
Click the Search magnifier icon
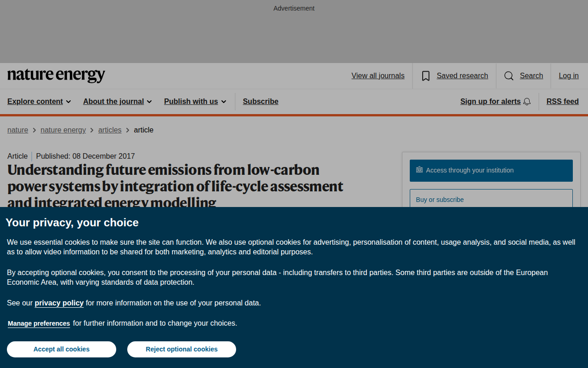(x=509, y=76)
